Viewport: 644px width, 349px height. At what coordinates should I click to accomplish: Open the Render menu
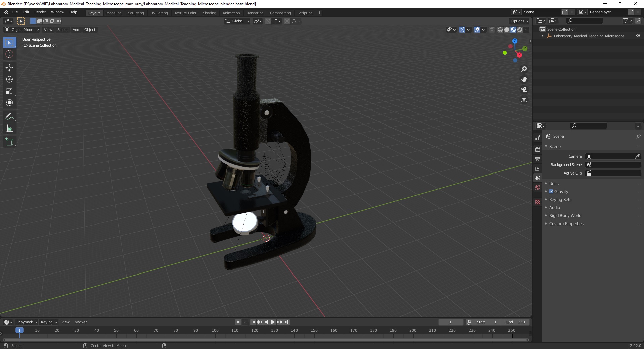click(40, 12)
